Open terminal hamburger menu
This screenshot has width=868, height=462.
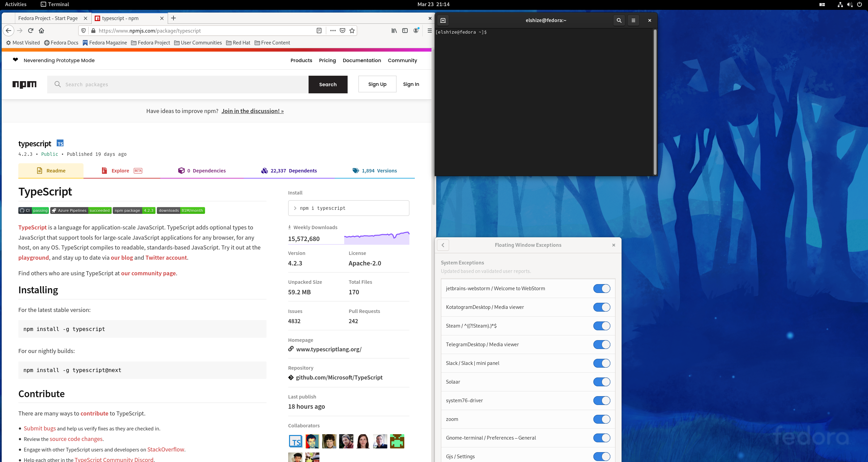(x=633, y=20)
